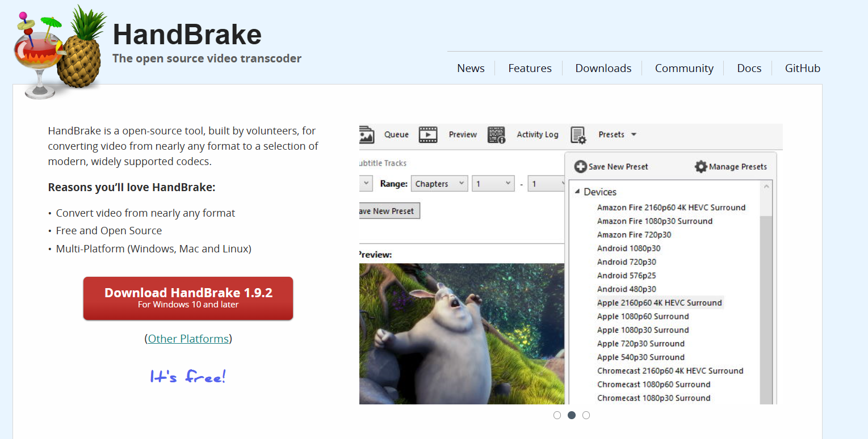Click 'Reasons you'll love HandBrake:' heading
Viewport: 868px width, 439px height.
click(132, 187)
